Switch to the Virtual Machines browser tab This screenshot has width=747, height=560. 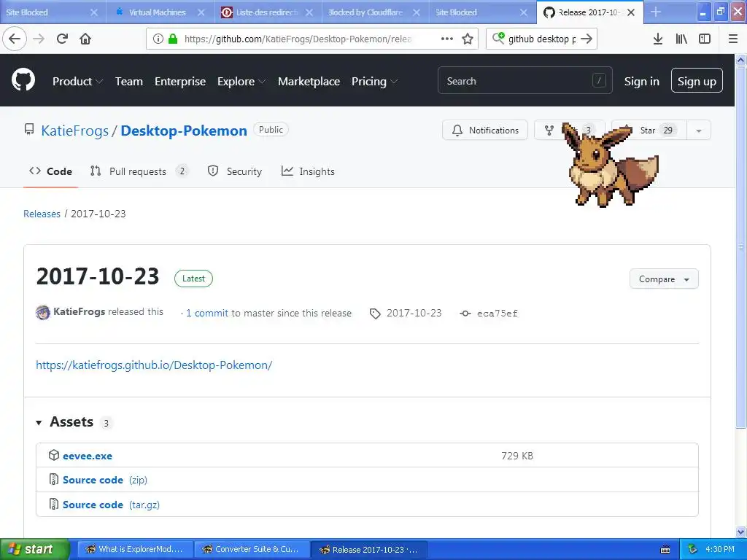[x=158, y=12]
